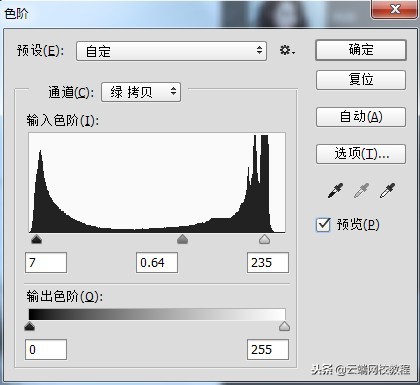Click the input highlight white slider handle
The width and height of the screenshot is (420, 385).
(264, 239)
